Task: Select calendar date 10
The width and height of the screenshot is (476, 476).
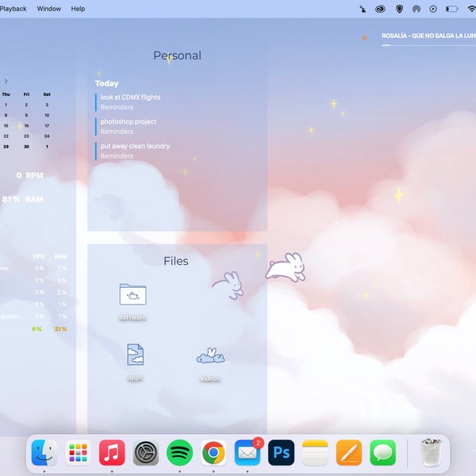Action: [47, 115]
